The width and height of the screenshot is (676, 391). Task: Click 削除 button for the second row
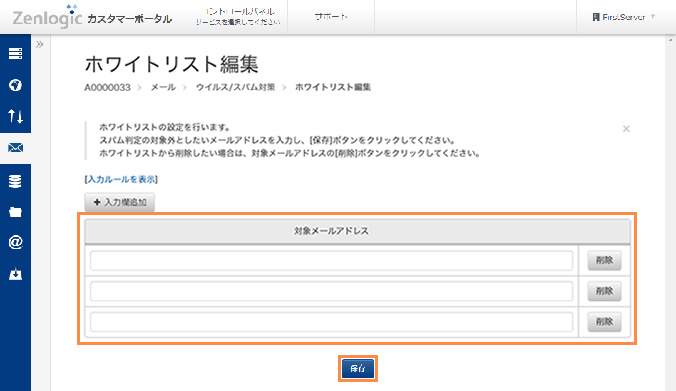pos(604,291)
